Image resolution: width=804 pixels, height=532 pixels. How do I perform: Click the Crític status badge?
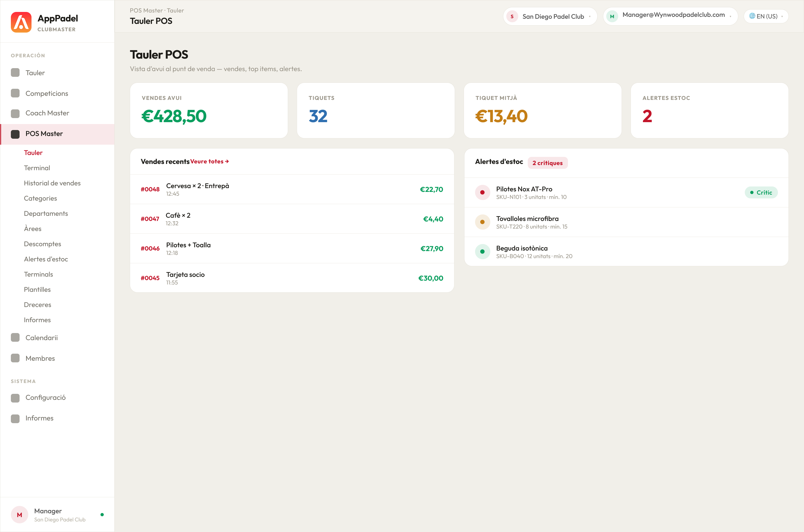click(761, 192)
